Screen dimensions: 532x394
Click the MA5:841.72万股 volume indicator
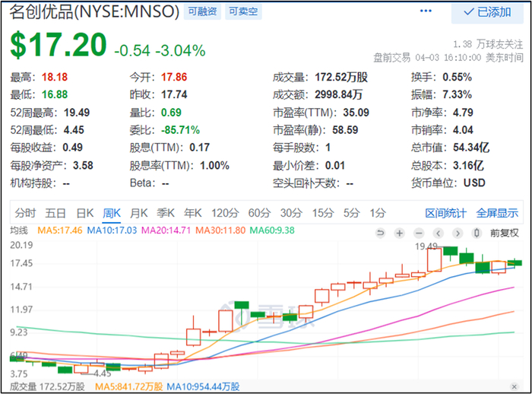[x=128, y=386]
